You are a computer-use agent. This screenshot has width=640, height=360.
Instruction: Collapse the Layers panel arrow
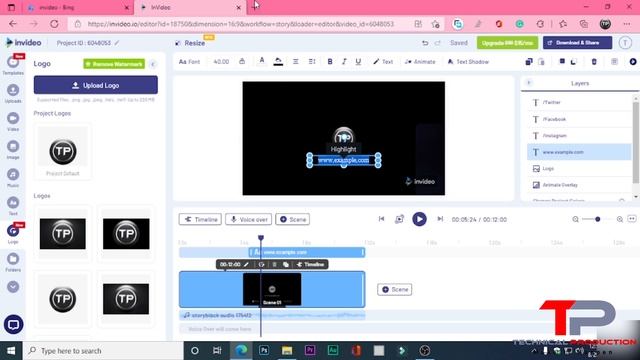point(529,83)
